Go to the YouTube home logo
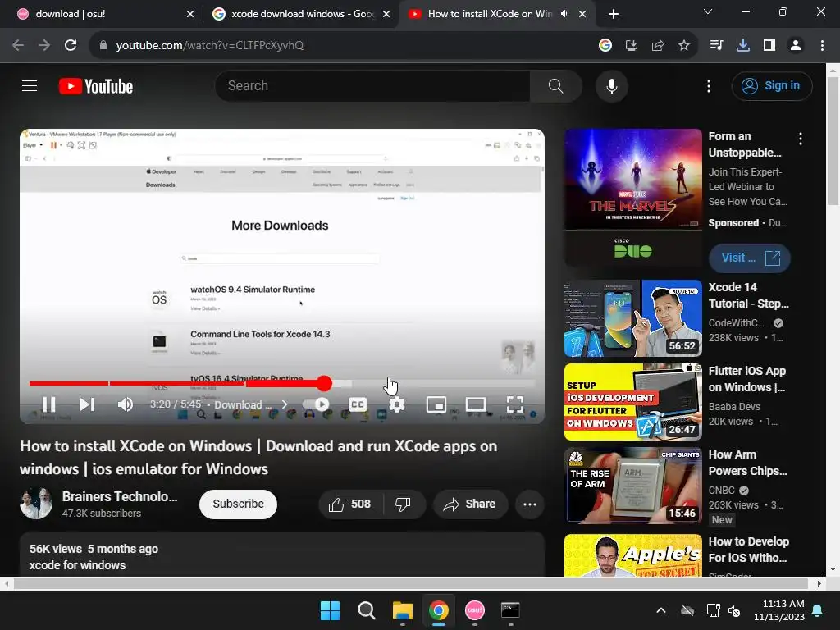This screenshot has width=840, height=630. click(x=96, y=86)
